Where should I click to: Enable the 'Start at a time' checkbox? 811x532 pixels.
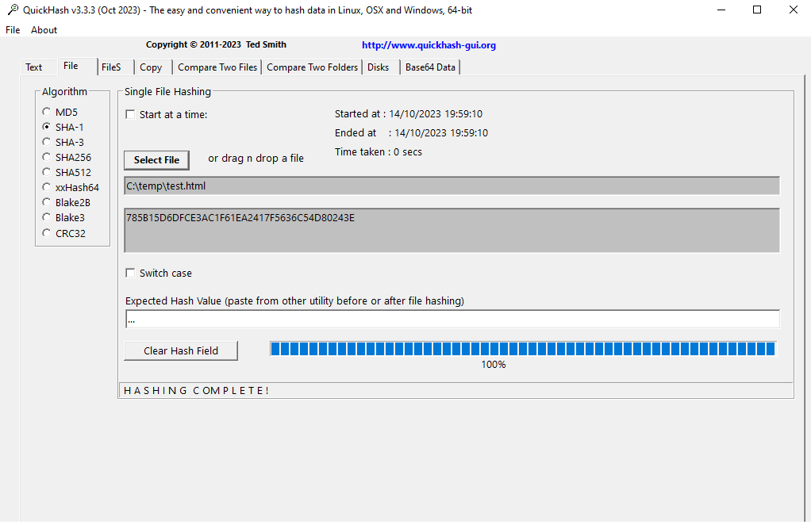pyautogui.click(x=130, y=114)
